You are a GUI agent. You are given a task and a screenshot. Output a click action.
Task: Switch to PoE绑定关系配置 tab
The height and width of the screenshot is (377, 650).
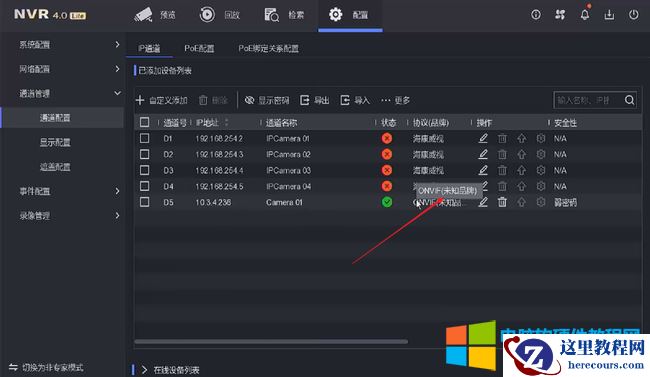[x=268, y=49]
